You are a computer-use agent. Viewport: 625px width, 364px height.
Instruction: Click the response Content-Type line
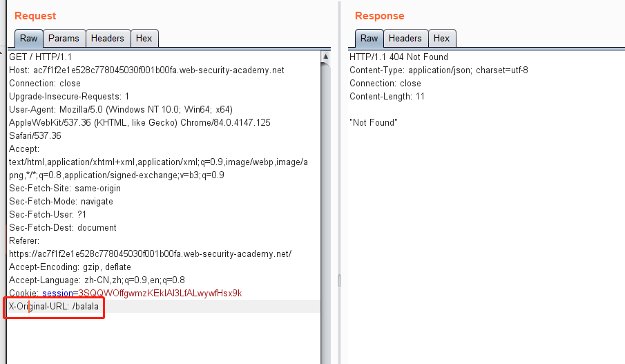point(439,70)
